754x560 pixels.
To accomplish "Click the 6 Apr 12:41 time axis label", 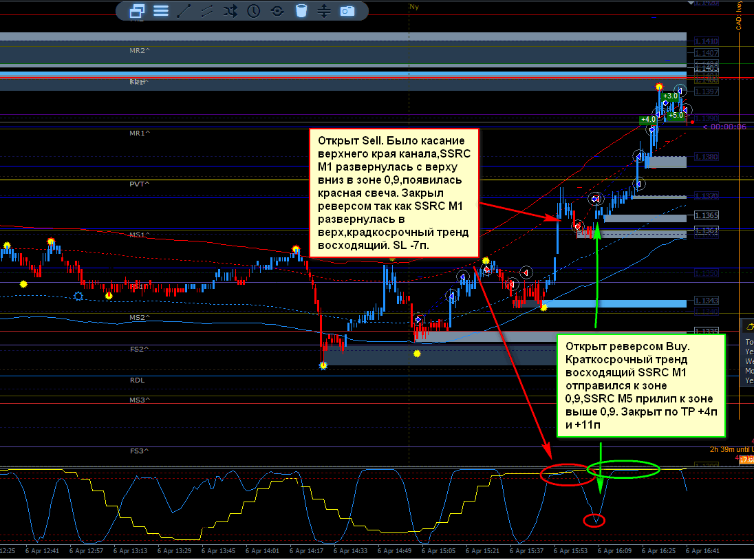I will click(43, 551).
